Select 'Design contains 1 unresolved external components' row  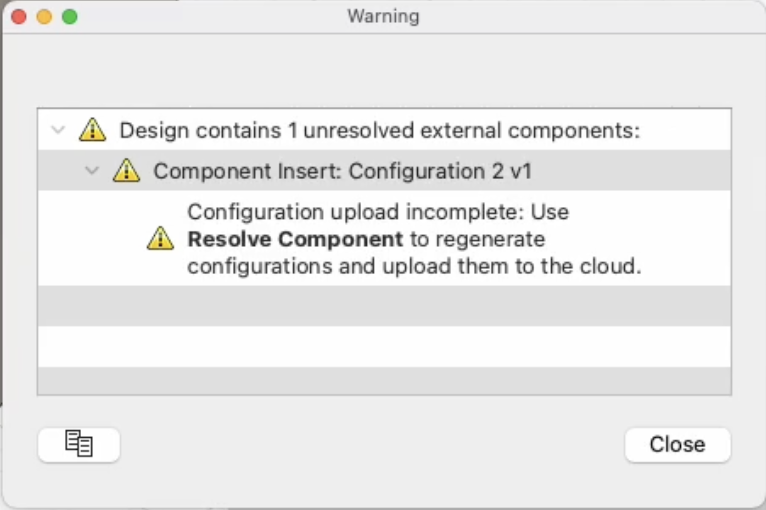[x=379, y=130]
